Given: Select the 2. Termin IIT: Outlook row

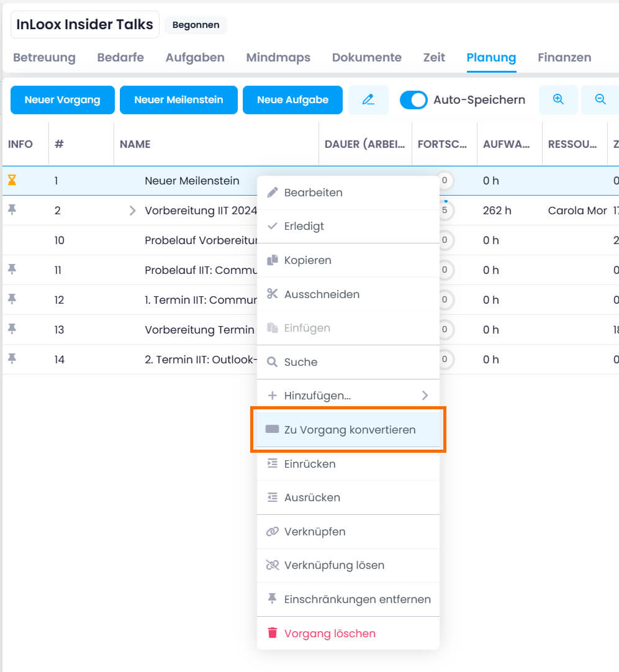Looking at the screenshot, I should pos(201,360).
